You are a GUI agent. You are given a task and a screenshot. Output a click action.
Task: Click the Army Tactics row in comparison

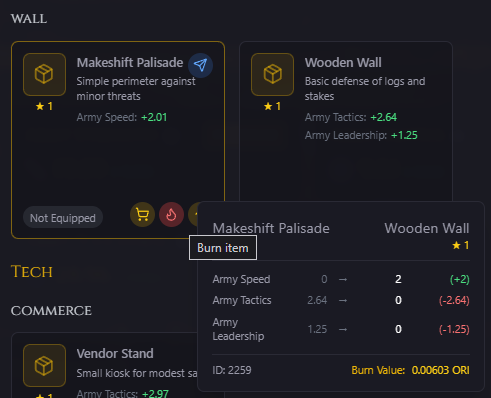[x=341, y=300]
